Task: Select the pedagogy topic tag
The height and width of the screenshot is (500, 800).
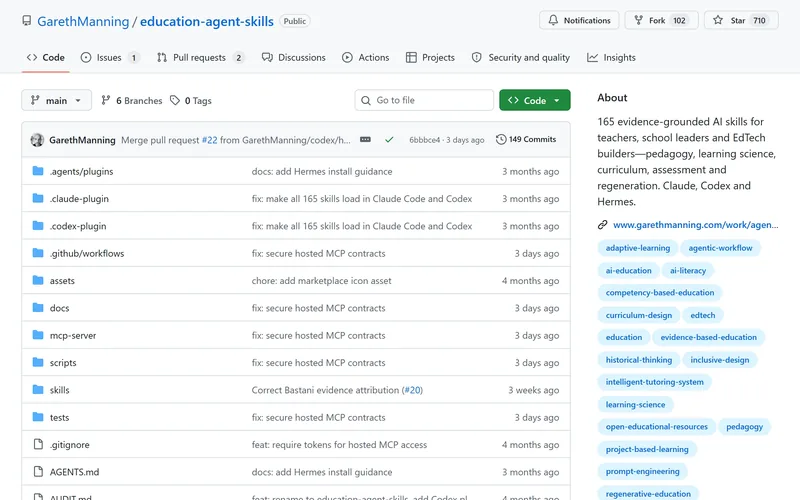Action: point(744,427)
